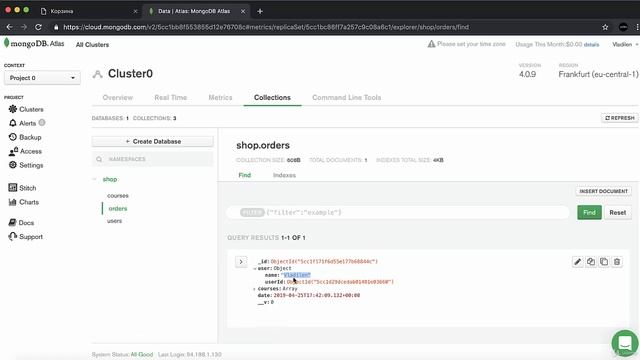The width and height of the screenshot is (640, 360).
Task: Open the Clusters sidebar item
Action: click(x=26, y=109)
